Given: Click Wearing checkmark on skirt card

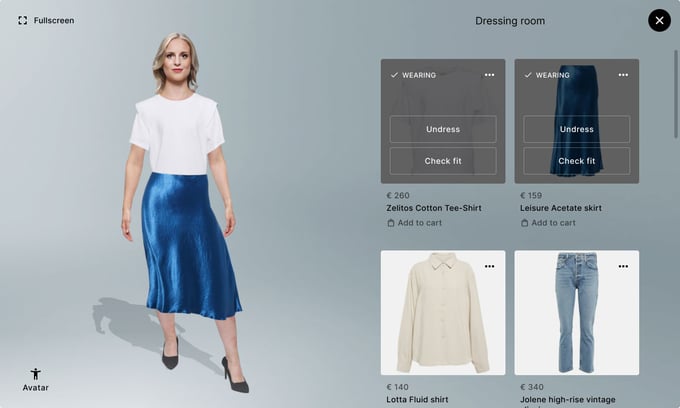Looking at the screenshot, I should click(528, 75).
